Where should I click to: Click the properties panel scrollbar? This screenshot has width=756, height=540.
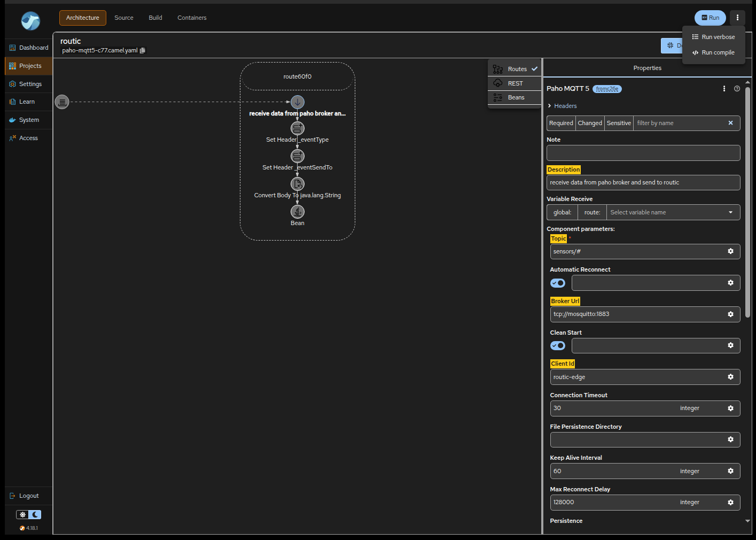point(747,202)
